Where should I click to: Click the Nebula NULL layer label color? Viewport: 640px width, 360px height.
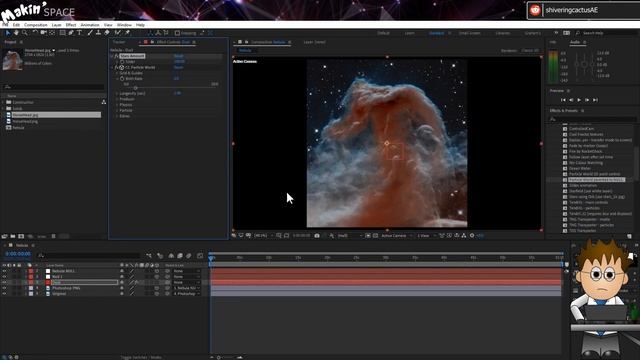[31, 271]
